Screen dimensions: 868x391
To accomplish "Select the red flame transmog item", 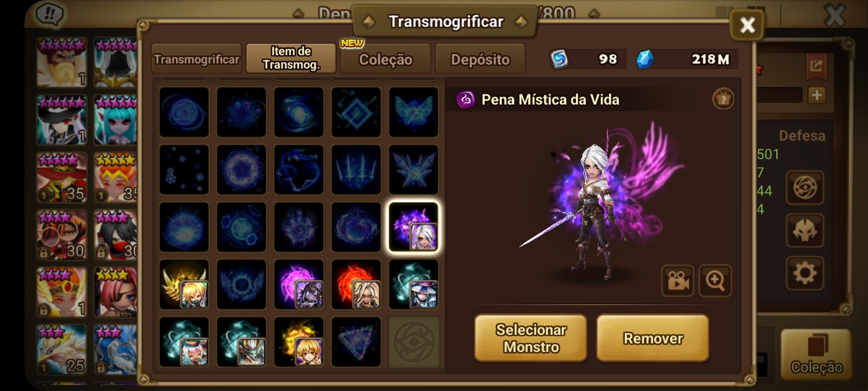I will tap(356, 285).
